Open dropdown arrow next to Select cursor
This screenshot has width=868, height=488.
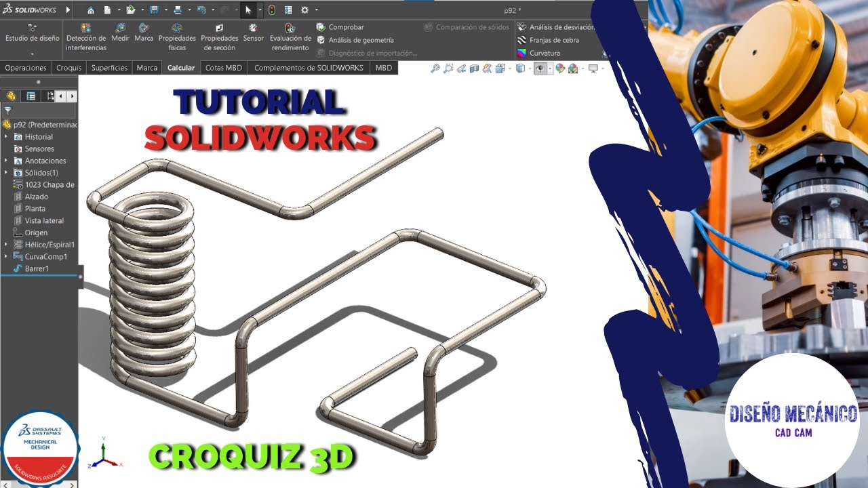tap(259, 10)
